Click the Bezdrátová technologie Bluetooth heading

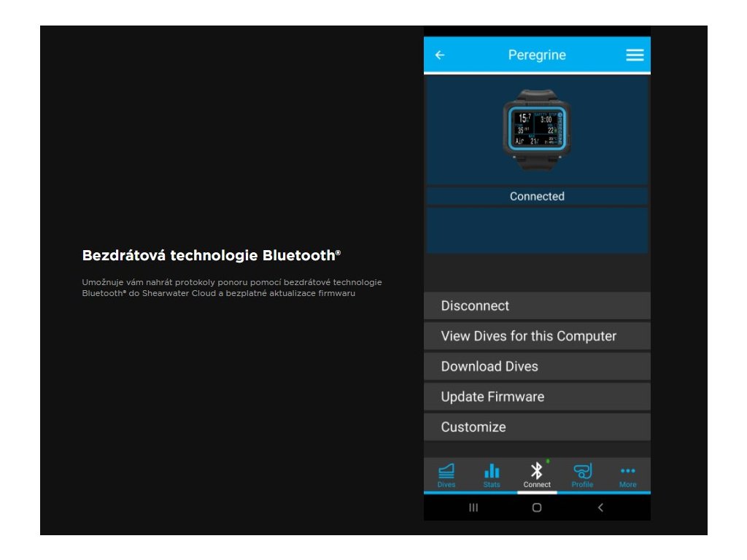coord(212,255)
